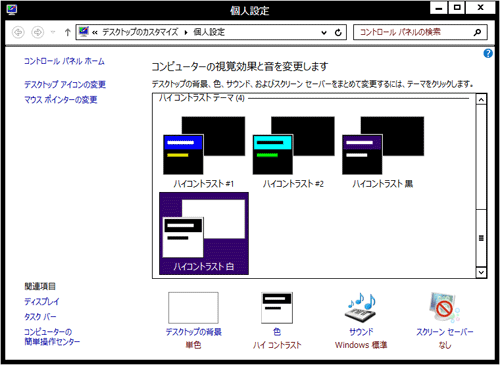Viewport: 500px width, 365px height.
Task: Open サウンド settings icon
Action: pos(361,308)
